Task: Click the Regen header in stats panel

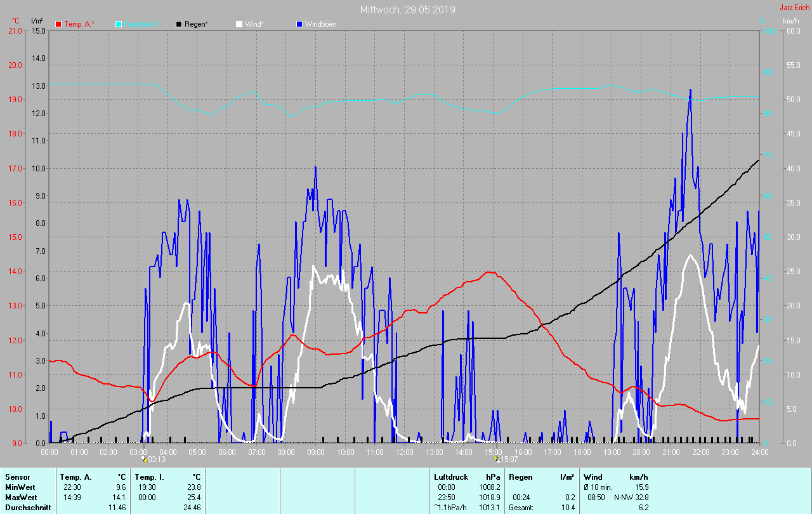Action: [520, 477]
